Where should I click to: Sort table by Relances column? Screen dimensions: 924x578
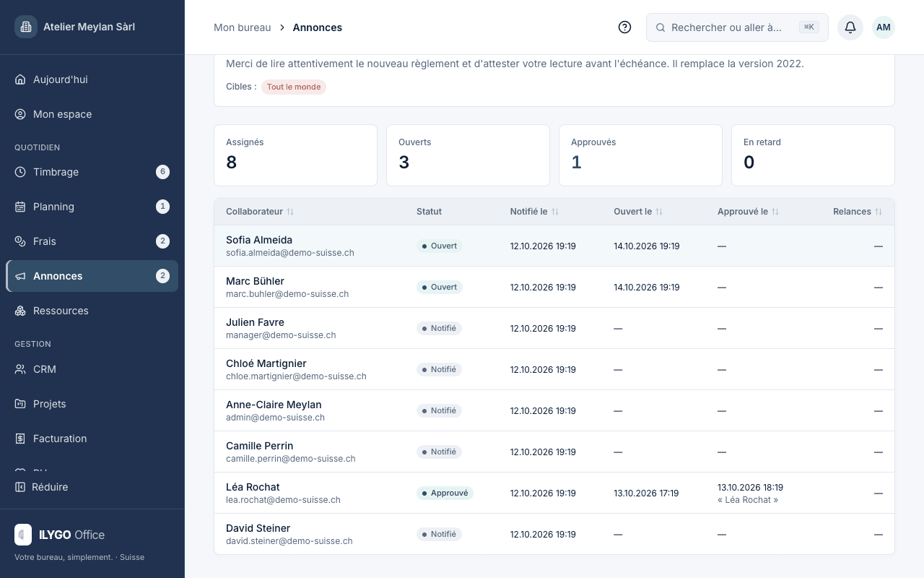(858, 212)
